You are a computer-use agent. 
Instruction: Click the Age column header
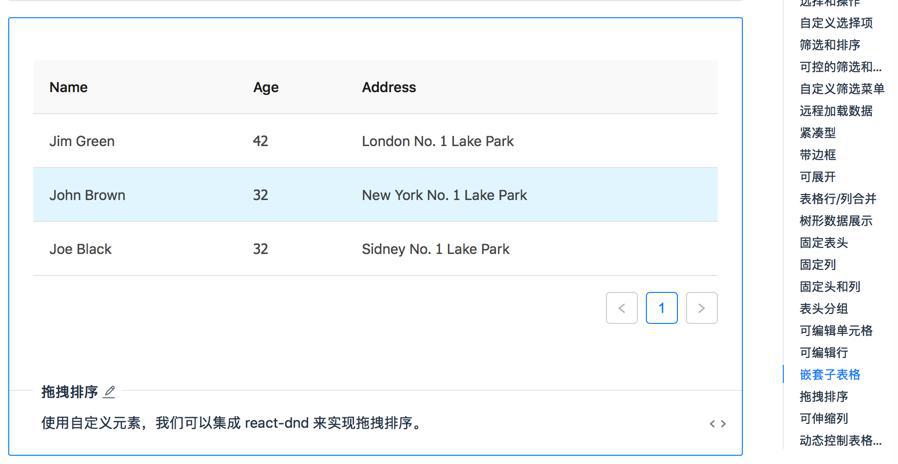(265, 87)
